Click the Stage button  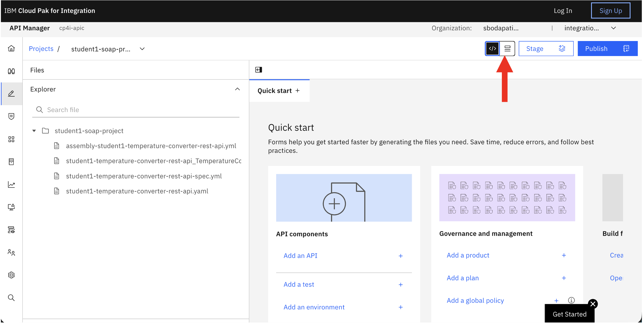546,49
